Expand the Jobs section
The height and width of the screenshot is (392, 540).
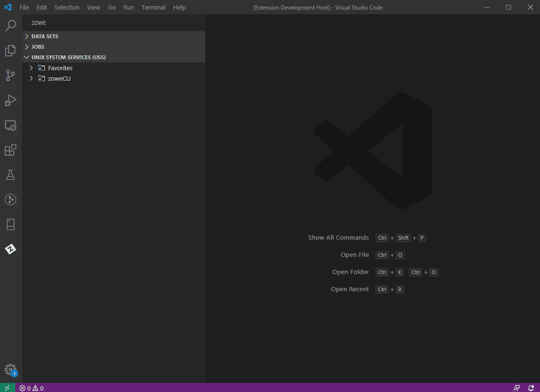point(27,47)
